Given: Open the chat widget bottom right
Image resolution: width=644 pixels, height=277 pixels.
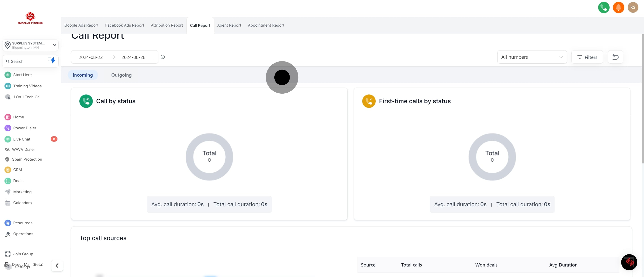Looking at the screenshot, I should pyautogui.click(x=629, y=262).
